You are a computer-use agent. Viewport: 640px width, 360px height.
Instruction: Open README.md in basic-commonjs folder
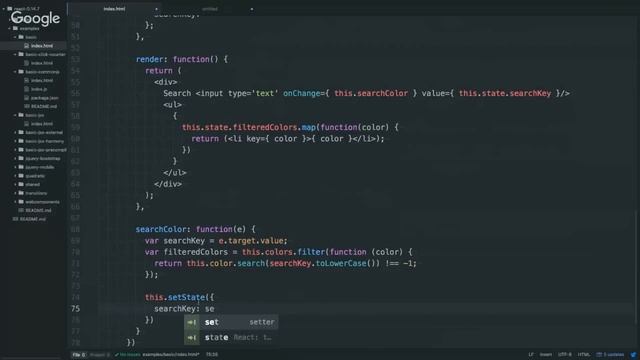[44, 106]
